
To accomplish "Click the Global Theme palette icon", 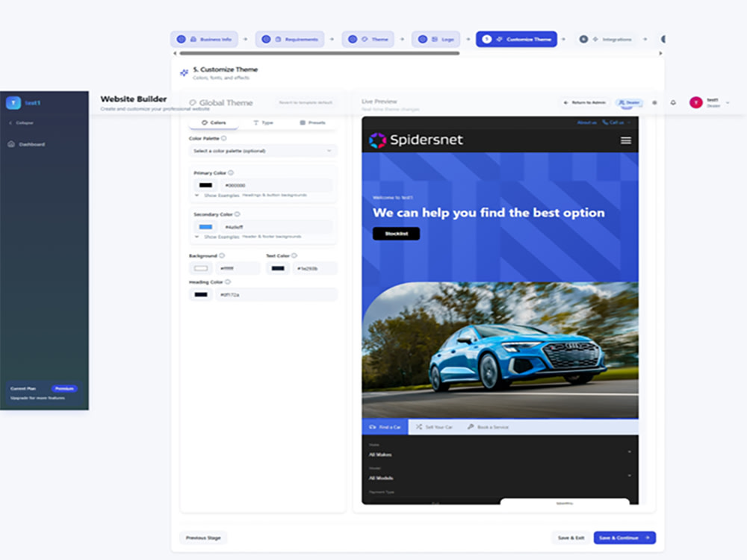I will (x=193, y=103).
